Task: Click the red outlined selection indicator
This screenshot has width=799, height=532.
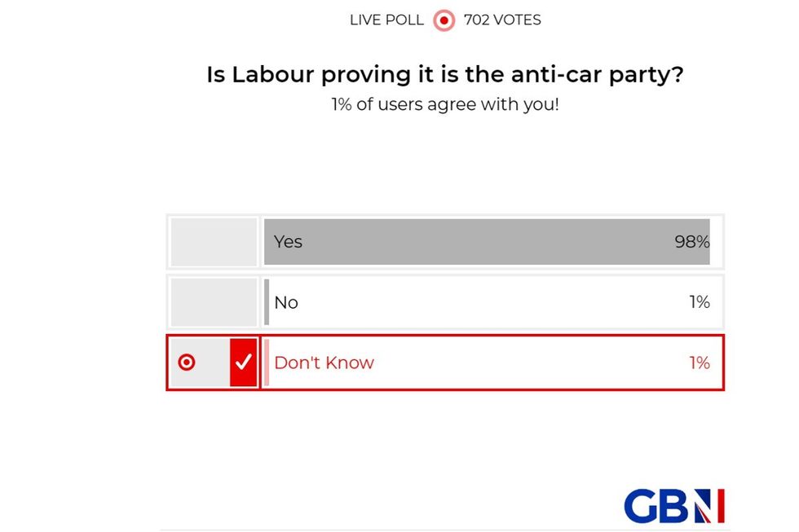Action: click(444, 363)
